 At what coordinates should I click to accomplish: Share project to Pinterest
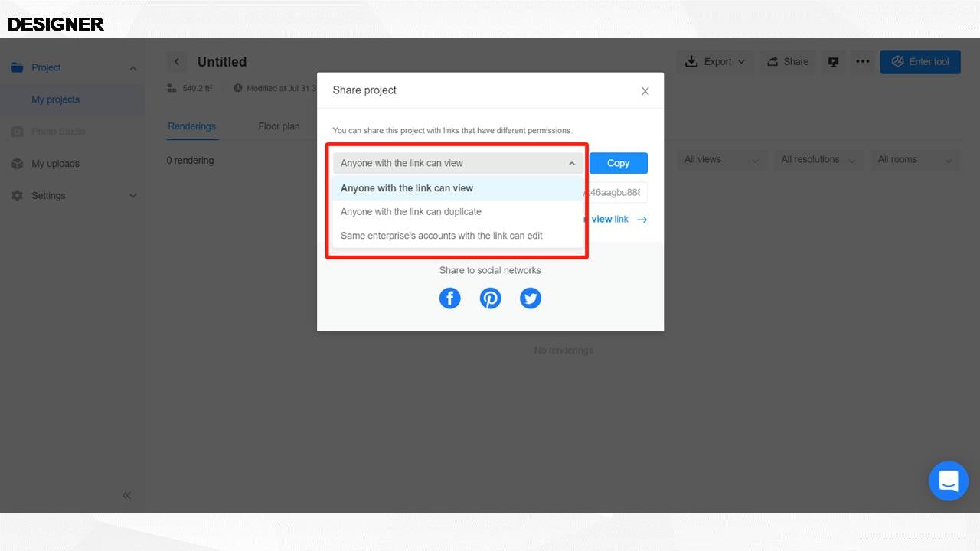490,298
